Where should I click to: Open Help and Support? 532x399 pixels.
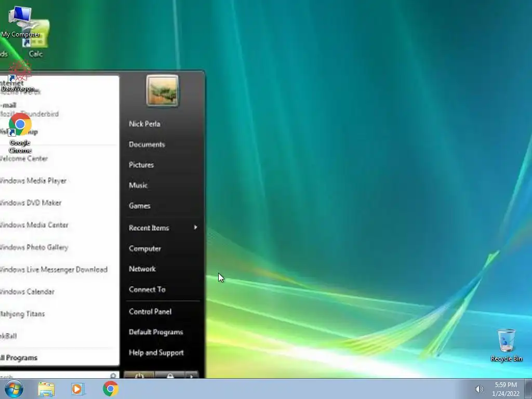156,353
